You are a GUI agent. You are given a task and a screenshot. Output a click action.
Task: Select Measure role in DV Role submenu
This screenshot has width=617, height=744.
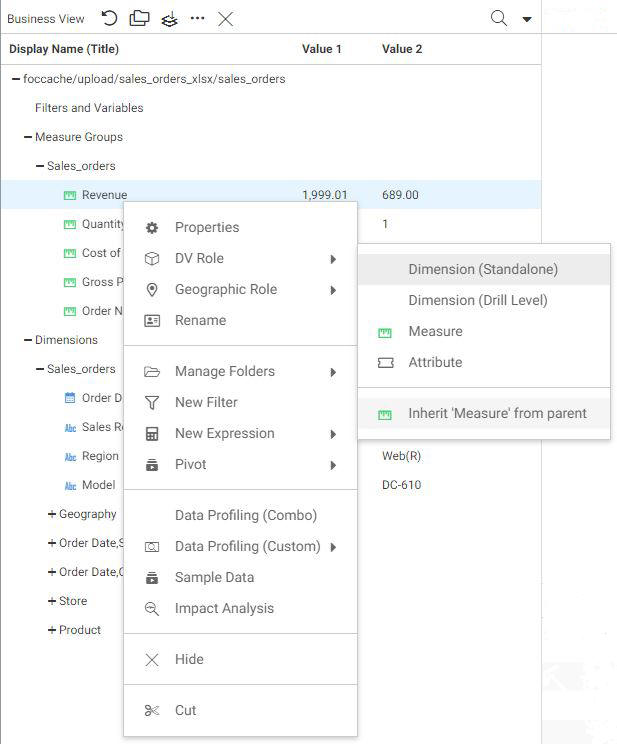tap(435, 331)
